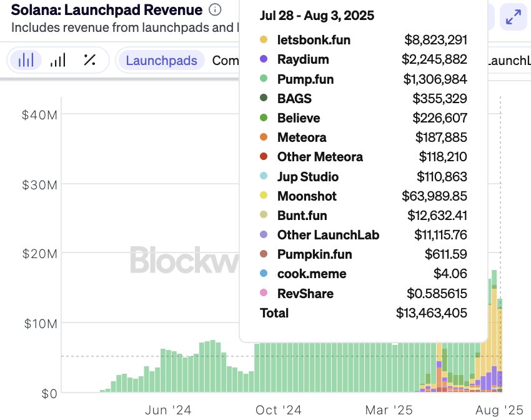The height and width of the screenshot is (420, 531).
Task: Click the Bunt.fun khaki legend dot
Action: tap(264, 215)
